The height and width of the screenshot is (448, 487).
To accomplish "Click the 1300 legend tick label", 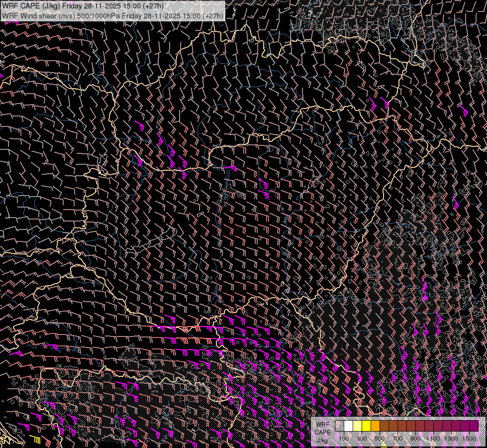I will [x=451, y=439].
